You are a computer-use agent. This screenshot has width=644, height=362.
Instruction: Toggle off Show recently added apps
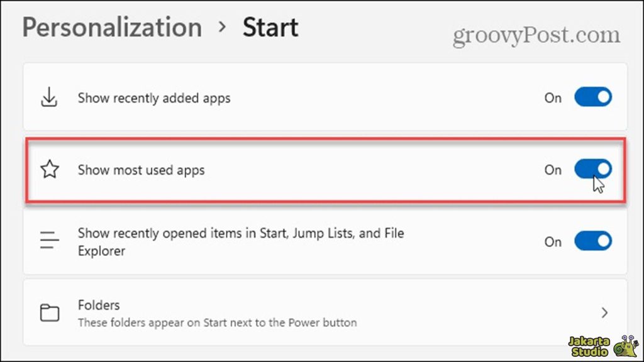[x=592, y=97]
